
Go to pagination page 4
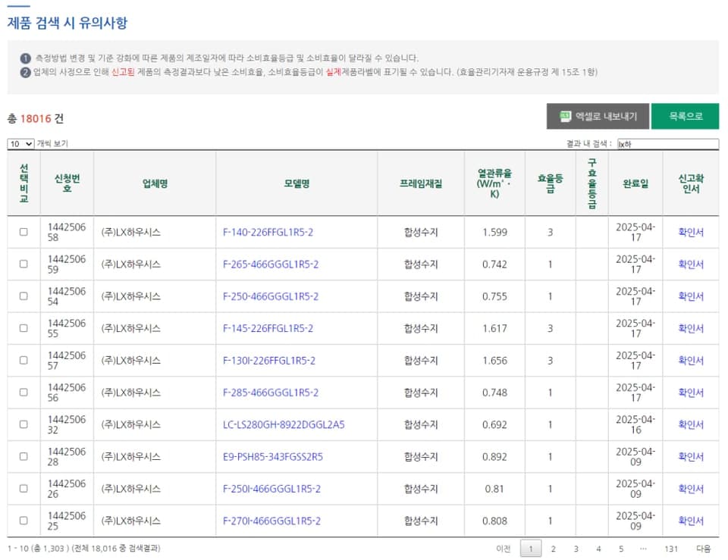click(x=598, y=549)
